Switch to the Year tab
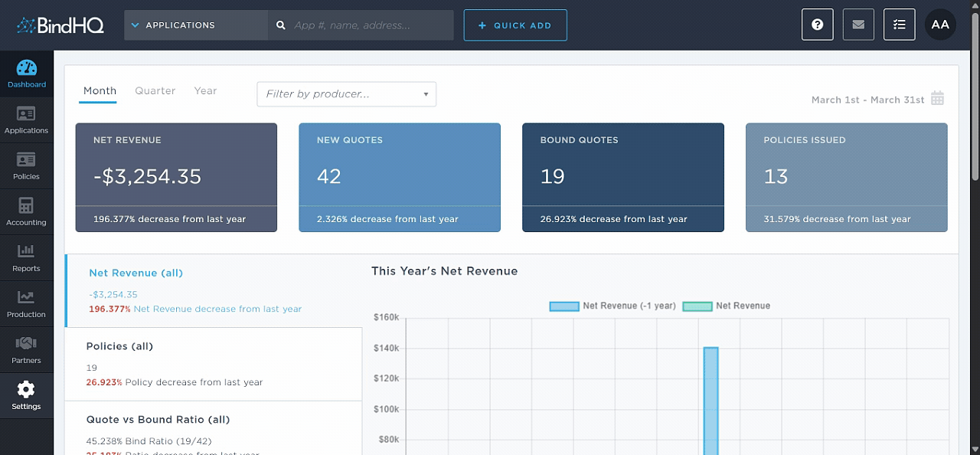 (205, 90)
